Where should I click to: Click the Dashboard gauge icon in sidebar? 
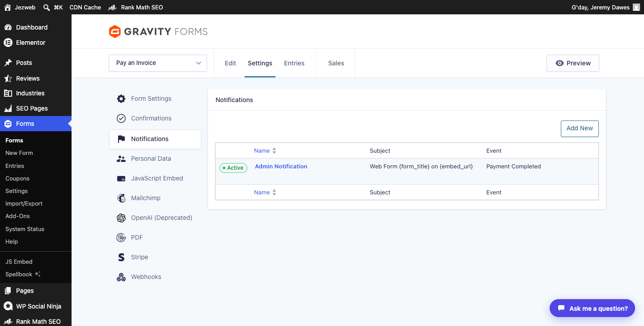coord(8,27)
